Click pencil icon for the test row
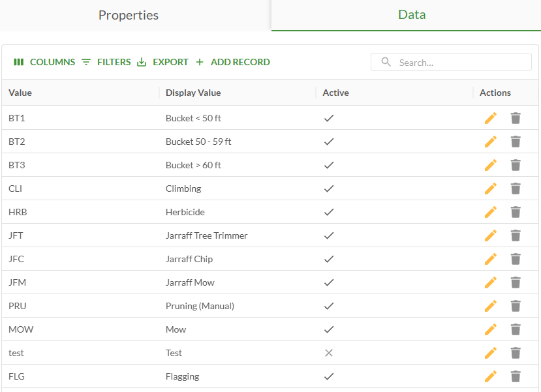The width and height of the screenshot is (541, 392). click(x=491, y=353)
